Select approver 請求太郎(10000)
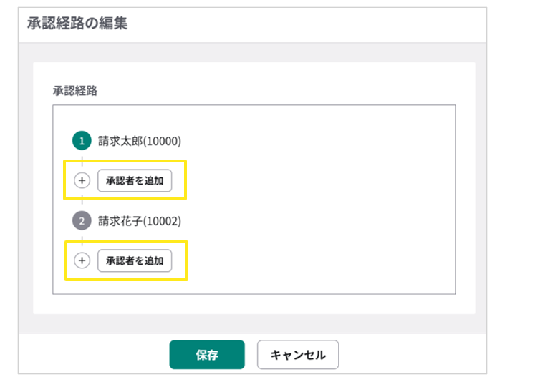 point(140,141)
